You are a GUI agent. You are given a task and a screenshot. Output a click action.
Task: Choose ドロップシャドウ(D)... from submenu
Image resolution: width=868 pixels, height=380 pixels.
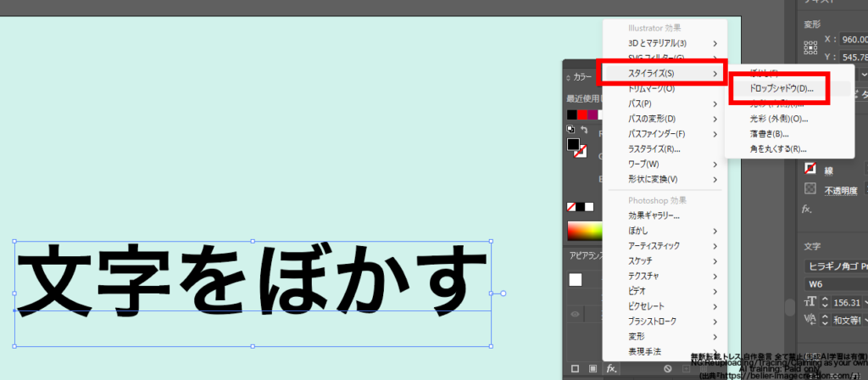[787, 88]
